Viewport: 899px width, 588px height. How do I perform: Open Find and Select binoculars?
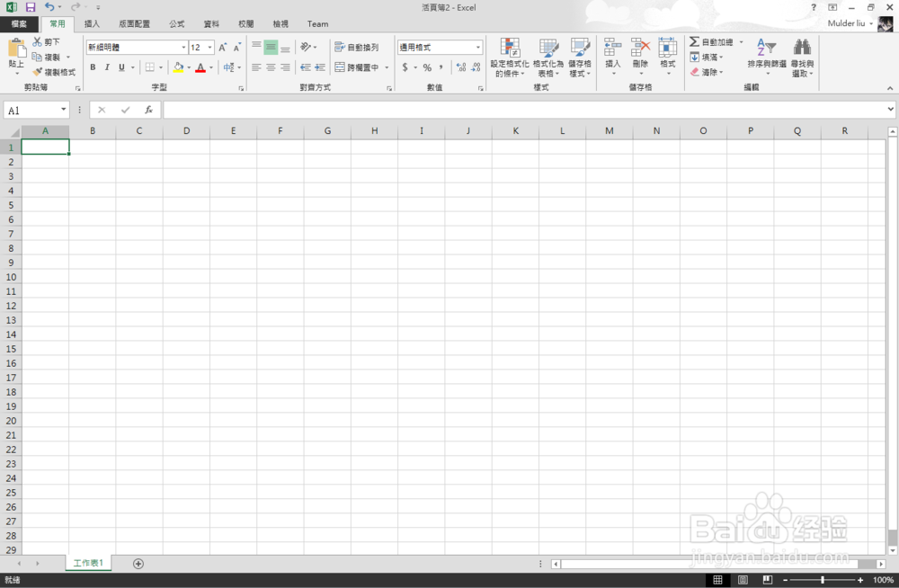pyautogui.click(x=802, y=47)
